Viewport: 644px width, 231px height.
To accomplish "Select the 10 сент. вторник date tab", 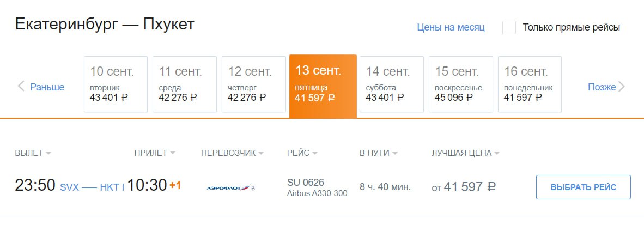I will (116, 84).
